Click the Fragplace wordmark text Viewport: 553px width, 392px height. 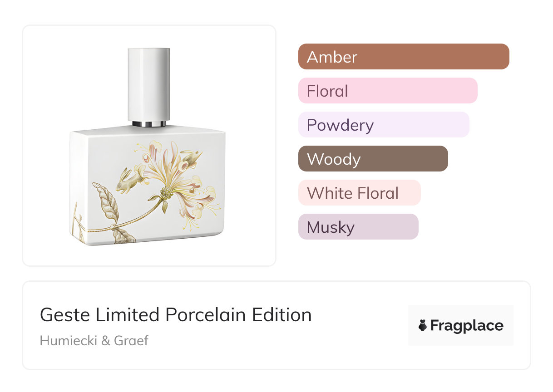(466, 326)
